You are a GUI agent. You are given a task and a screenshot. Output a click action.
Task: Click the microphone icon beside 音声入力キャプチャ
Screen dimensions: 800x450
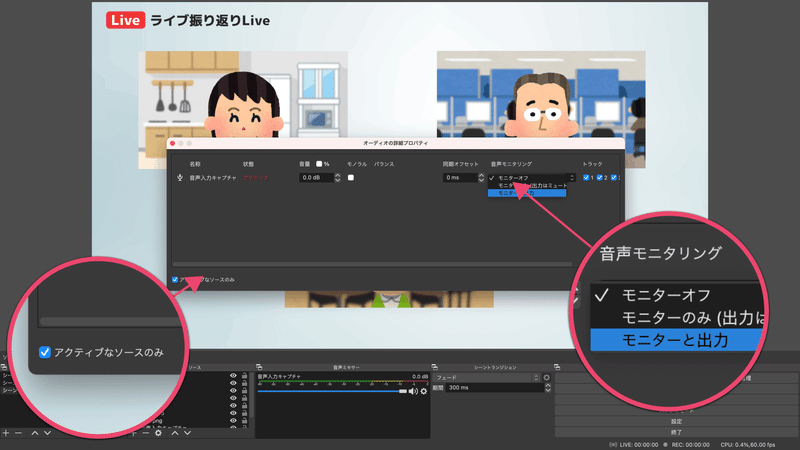tap(180, 178)
